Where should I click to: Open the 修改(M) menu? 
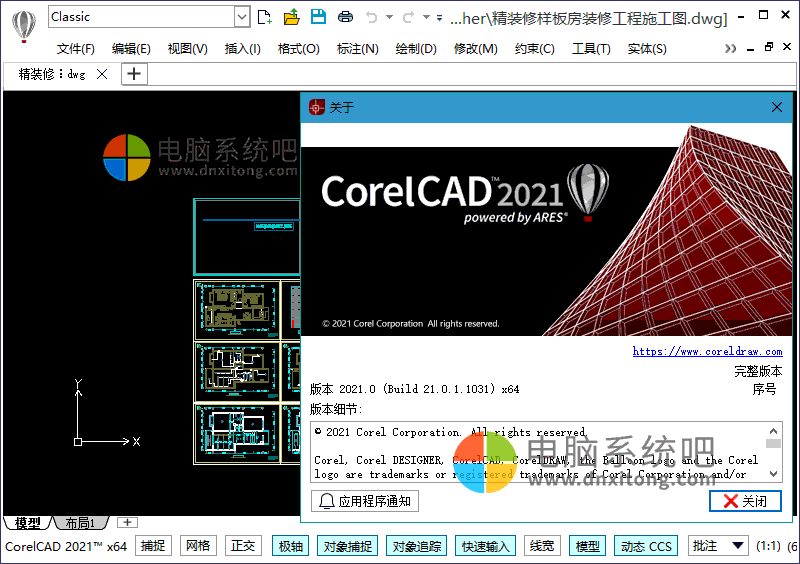(x=476, y=48)
